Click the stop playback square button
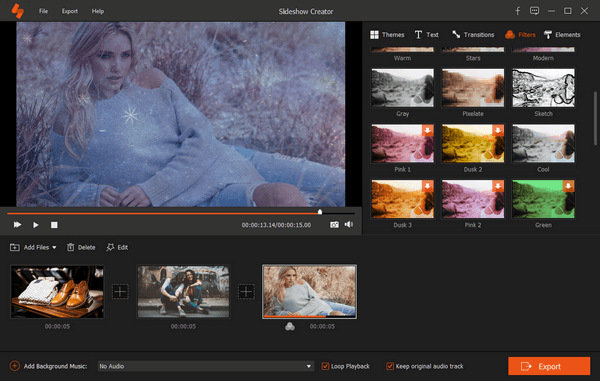The width and height of the screenshot is (600, 381). click(54, 225)
